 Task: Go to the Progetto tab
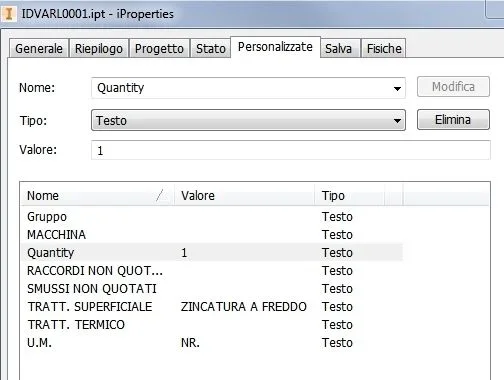[159, 48]
